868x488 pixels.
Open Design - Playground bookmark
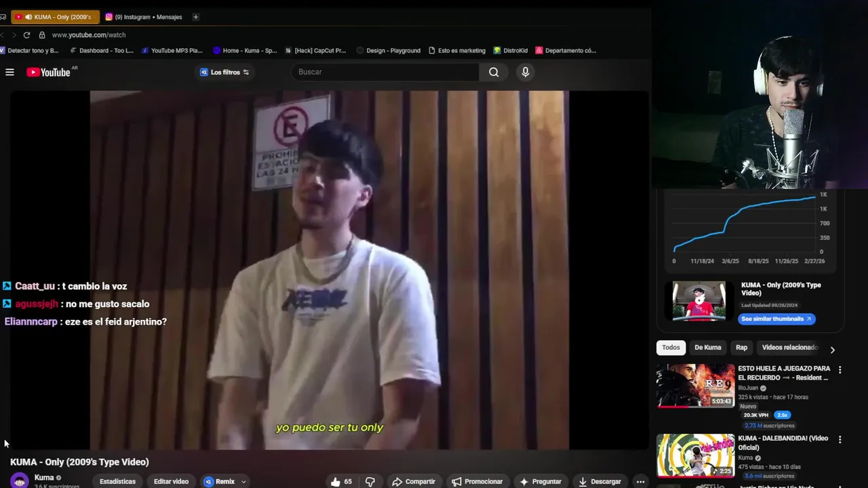[389, 50]
